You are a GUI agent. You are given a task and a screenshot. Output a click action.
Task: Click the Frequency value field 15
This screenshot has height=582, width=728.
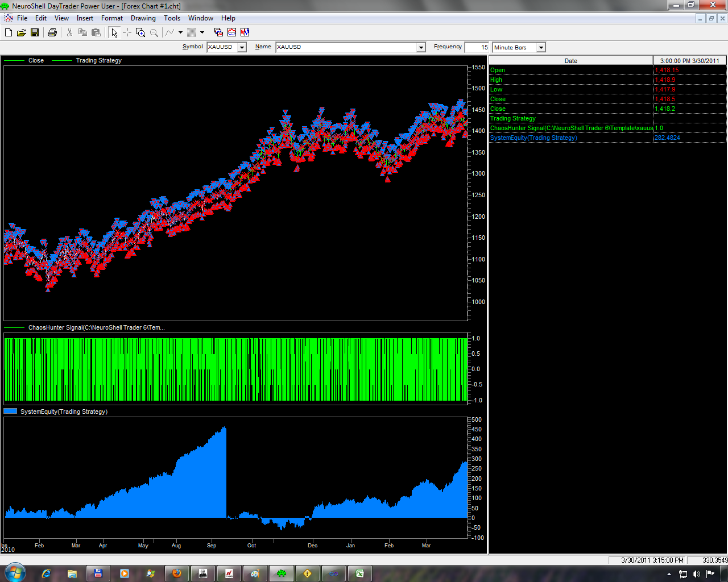[x=477, y=47]
